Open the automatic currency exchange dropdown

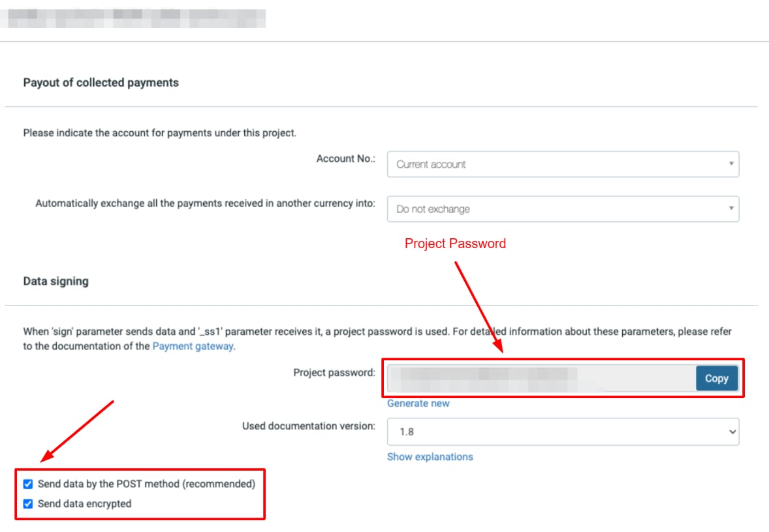(x=562, y=209)
